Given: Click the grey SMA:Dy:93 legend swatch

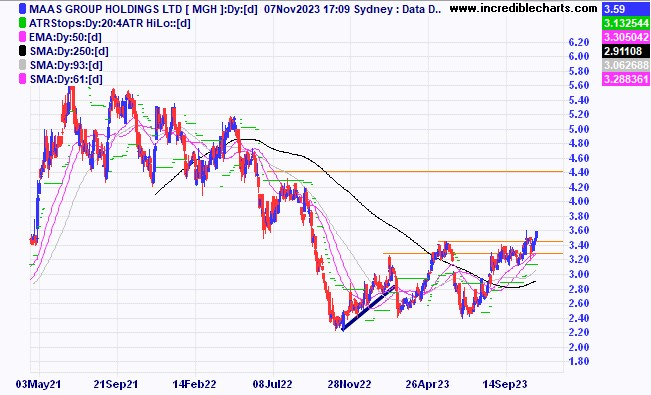Looking at the screenshot, I should (x=23, y=65).
